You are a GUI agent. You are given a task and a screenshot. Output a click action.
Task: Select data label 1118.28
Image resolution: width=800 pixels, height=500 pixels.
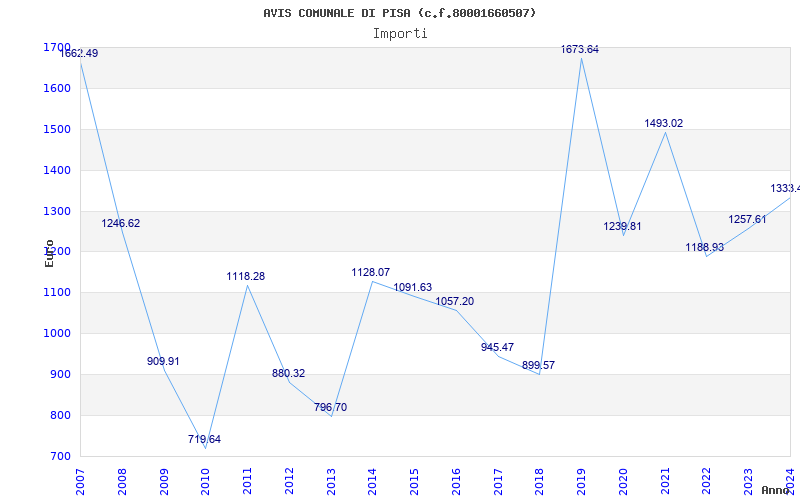pos(246,277)
